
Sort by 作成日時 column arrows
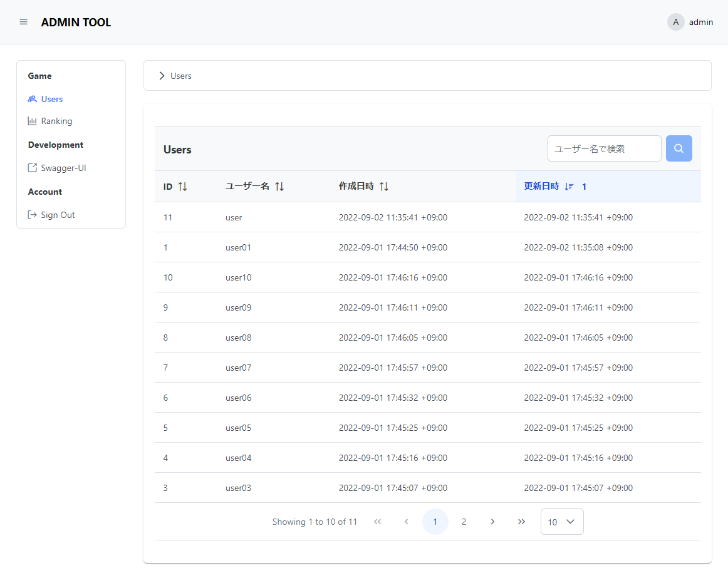[383, 187]
